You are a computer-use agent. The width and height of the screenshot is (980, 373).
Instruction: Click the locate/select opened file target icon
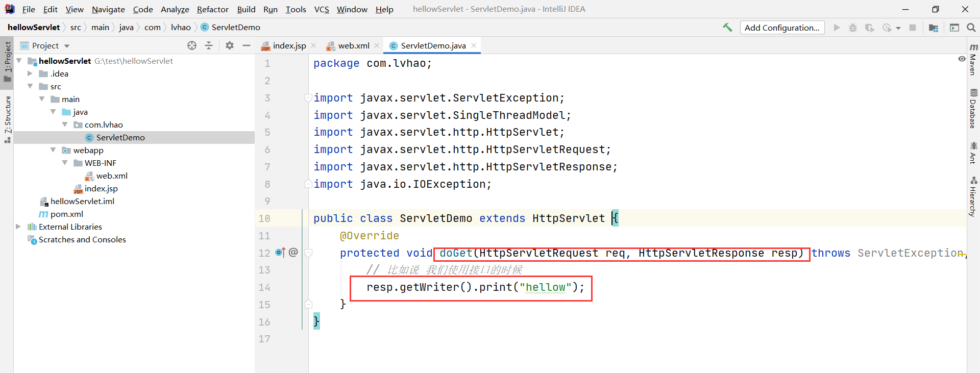[192, 45]
